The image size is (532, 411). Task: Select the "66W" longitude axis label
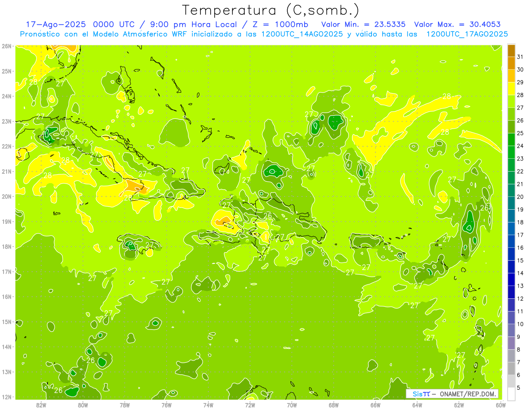pyautogui.click(x=376, y=405)
